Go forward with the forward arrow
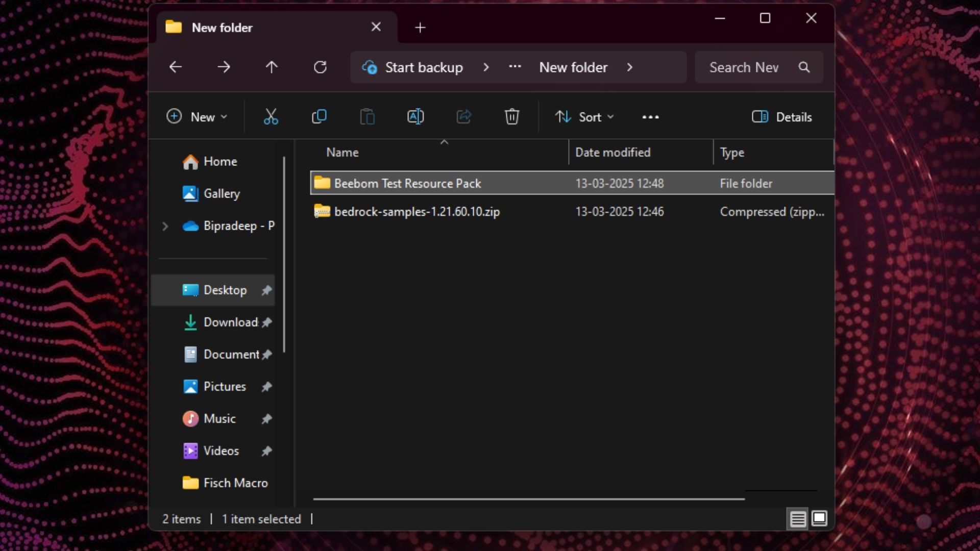This screenshot has height=551, width=980. click(x=224, y=67)
